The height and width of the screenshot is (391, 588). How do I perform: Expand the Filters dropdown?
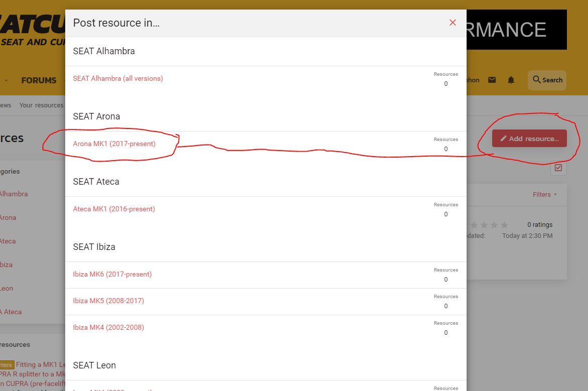click(x=544, y=194)
